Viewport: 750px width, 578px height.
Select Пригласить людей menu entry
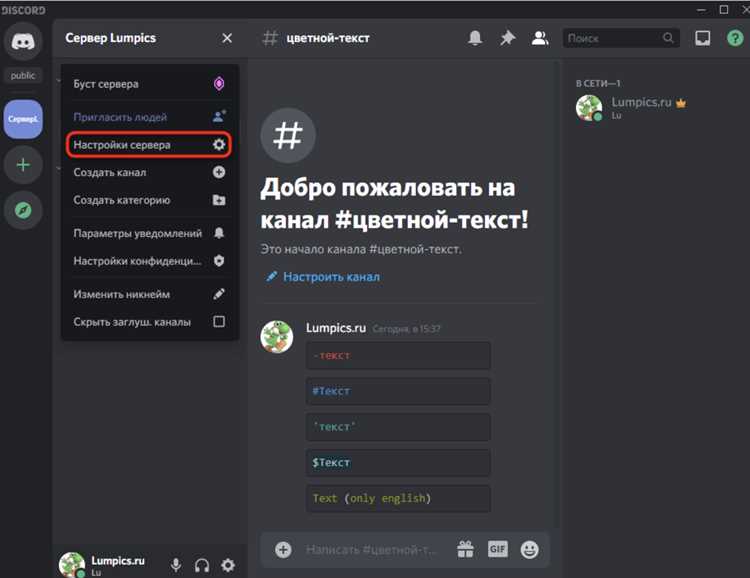(x=149, y=117)
